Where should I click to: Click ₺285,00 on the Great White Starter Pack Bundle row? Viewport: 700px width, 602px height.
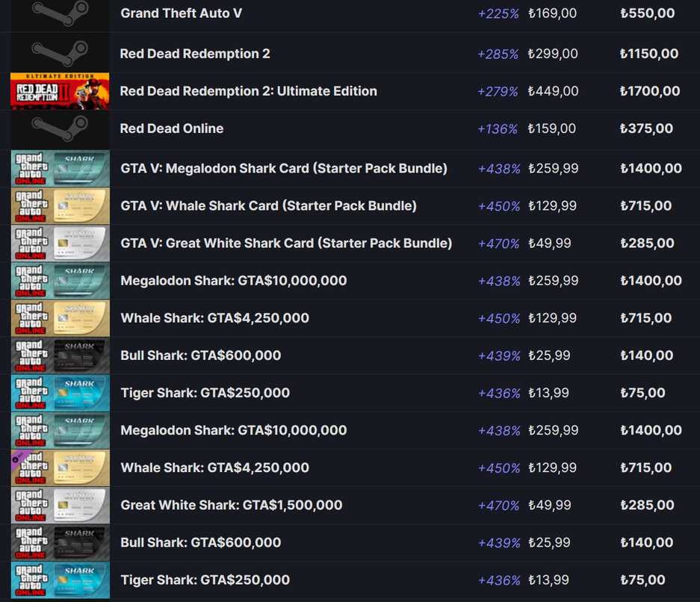[647, 243]
